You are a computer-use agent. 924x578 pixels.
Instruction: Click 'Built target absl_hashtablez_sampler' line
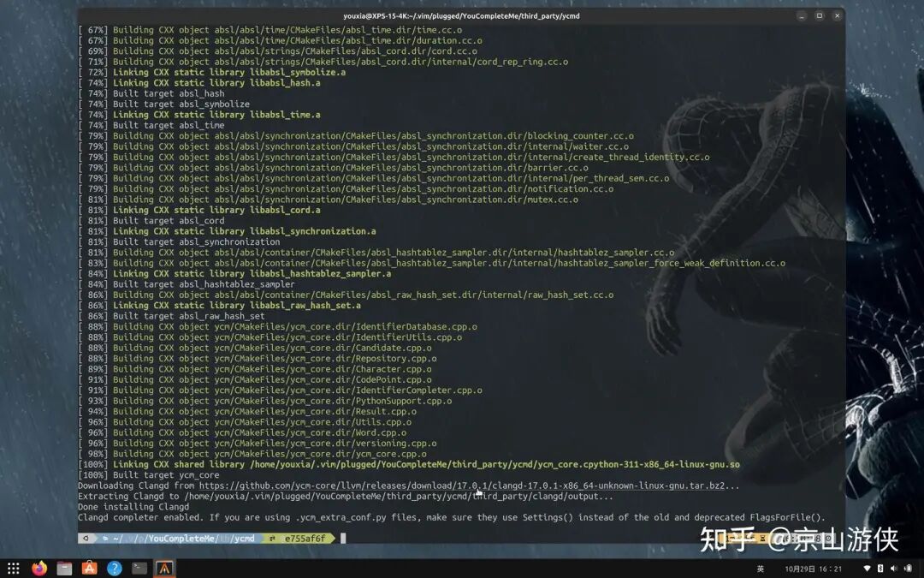(x=187, y=284)
